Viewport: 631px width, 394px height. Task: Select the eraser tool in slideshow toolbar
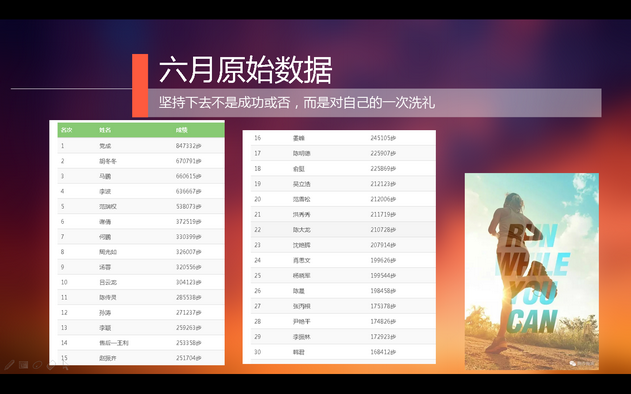51,365
